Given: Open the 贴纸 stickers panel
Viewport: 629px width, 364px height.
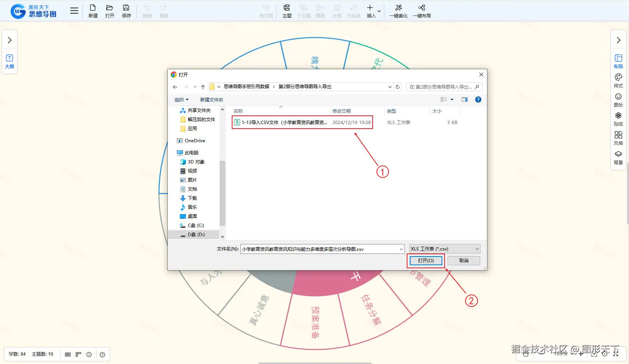Looking at the screenshot, I should 618,119.
